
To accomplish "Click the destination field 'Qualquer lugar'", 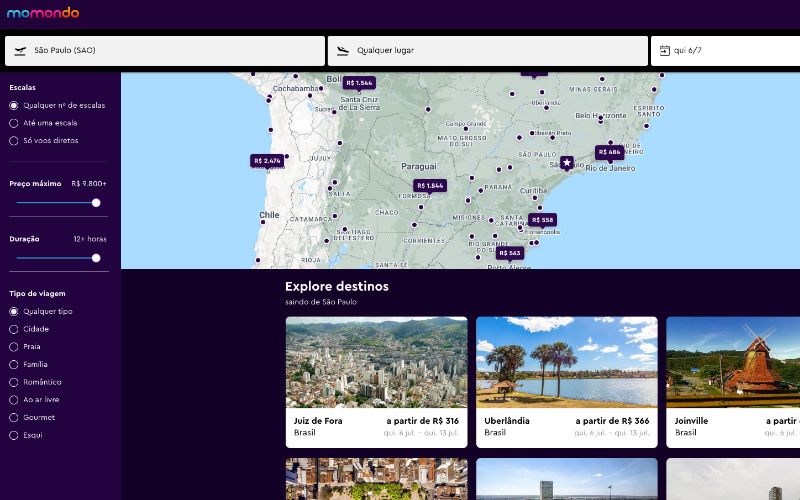I will [488, 51].
